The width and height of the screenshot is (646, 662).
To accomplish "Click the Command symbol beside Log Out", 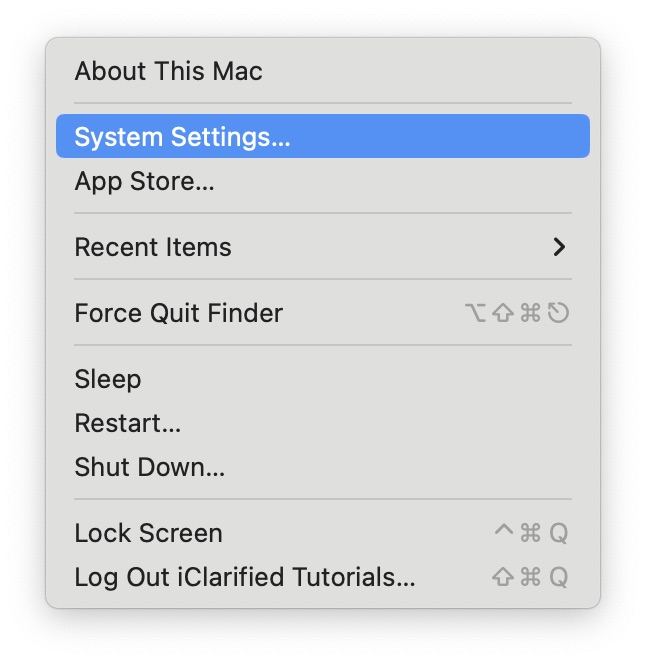I will click(531, 577).
